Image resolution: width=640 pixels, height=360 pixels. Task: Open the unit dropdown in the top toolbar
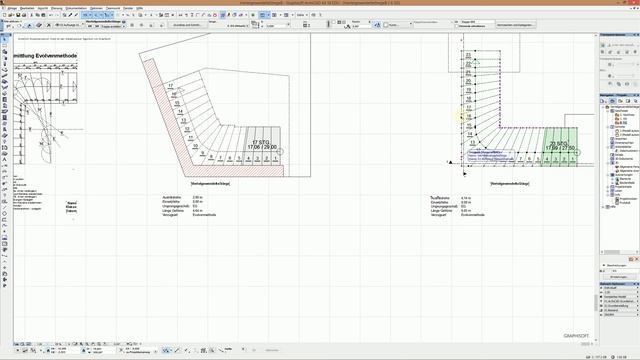point(302,15)
